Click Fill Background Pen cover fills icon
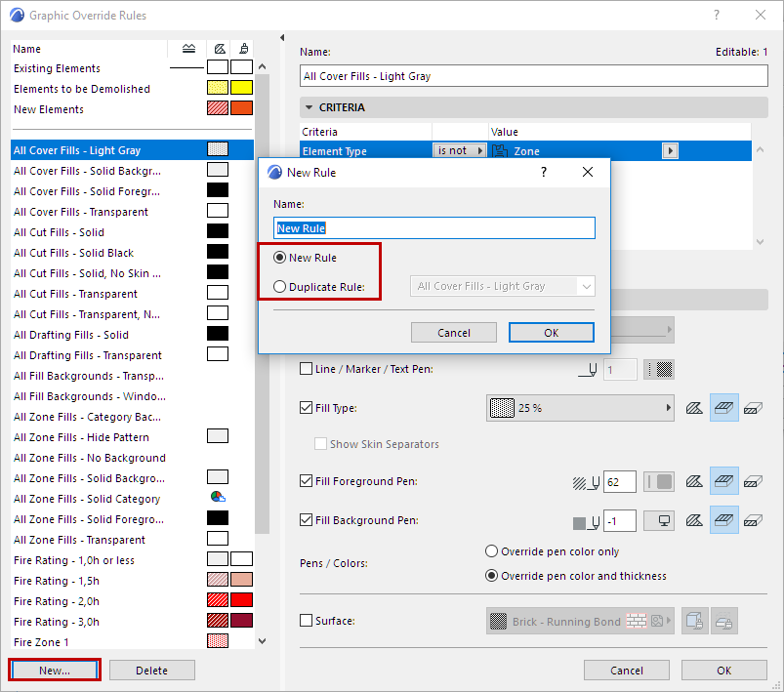This screenshot has height=692, width=784. coord(724,520)
